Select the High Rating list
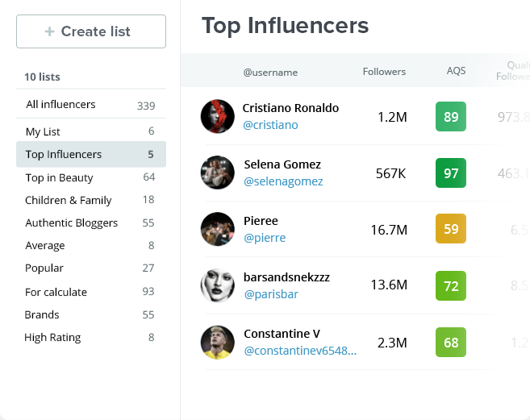Viewport: 530px width, 420px height. pos(52,338)
